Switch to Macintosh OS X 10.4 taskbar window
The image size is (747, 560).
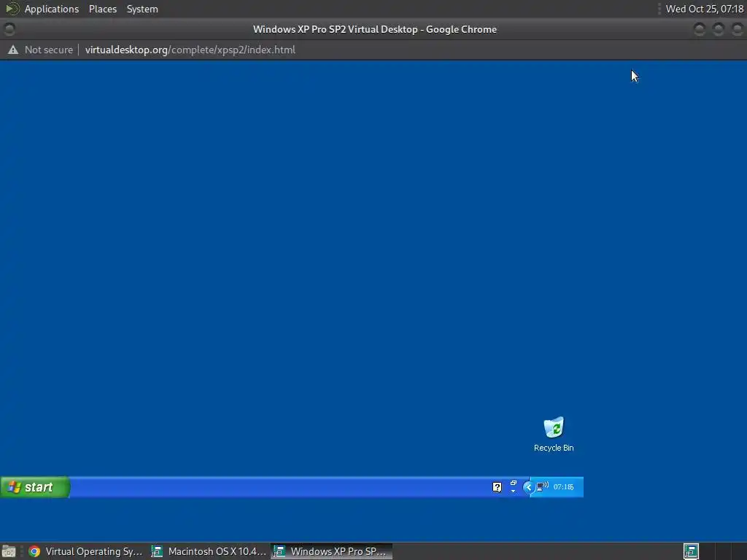pyautogui.click(x=209, y=551)
